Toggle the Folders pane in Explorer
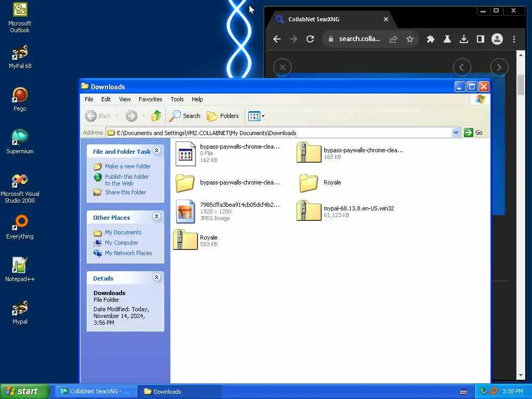Screen dimensions: 532x399 [223, 116]
